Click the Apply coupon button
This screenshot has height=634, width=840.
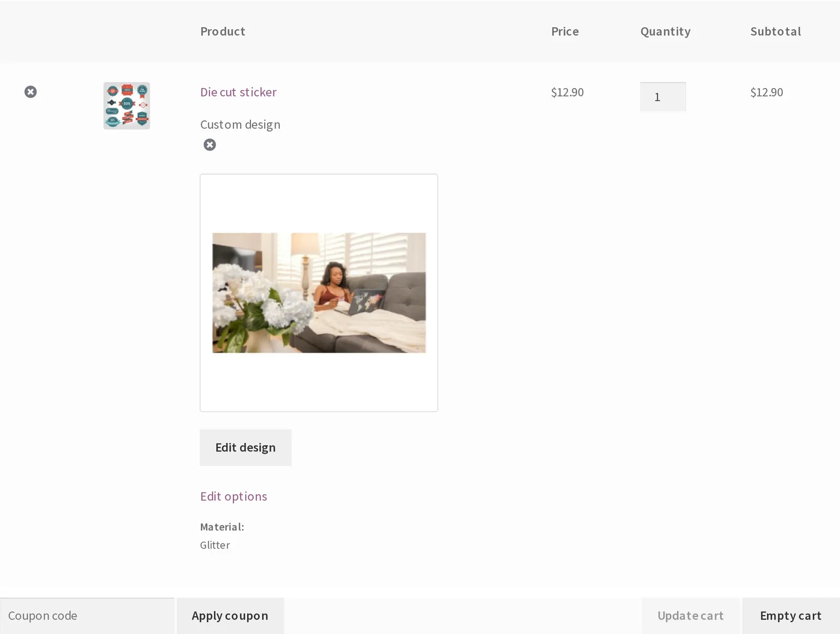click(230, 616)
